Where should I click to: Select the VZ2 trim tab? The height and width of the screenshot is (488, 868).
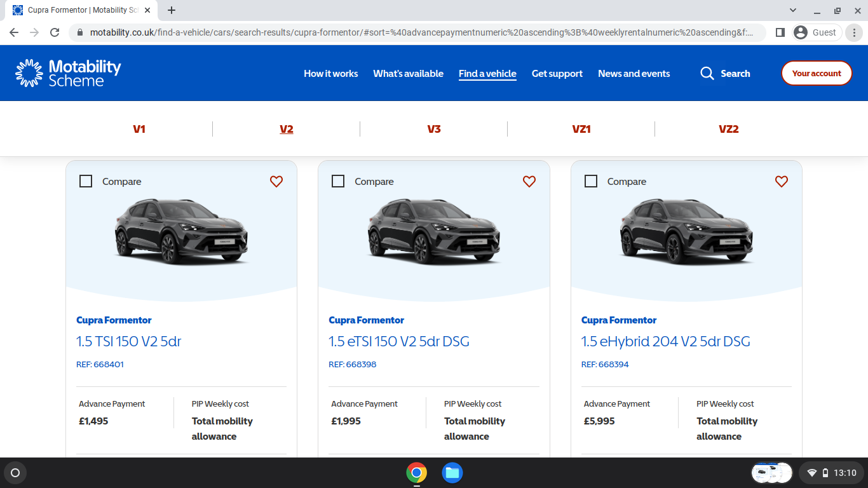pos(729,129)
